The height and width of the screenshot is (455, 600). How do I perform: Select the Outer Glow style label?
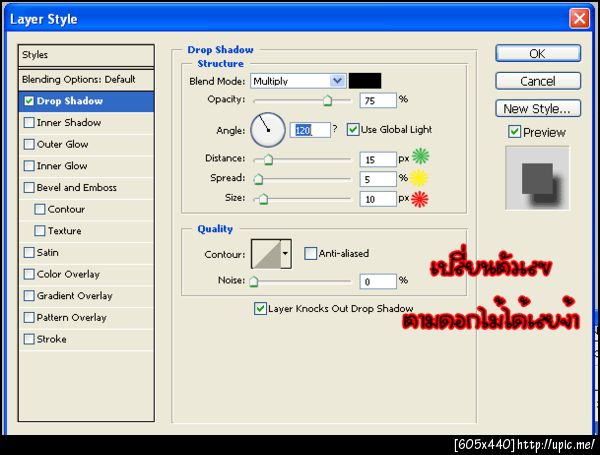tap(62, 144)
